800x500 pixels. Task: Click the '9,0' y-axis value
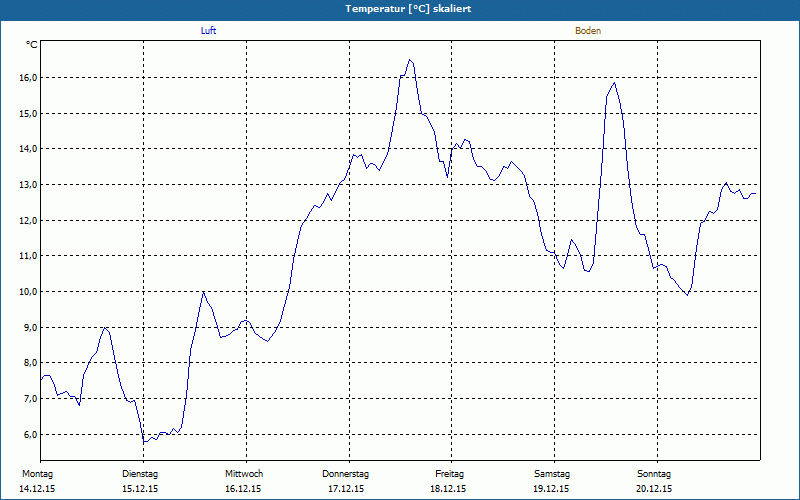[31, 327]
